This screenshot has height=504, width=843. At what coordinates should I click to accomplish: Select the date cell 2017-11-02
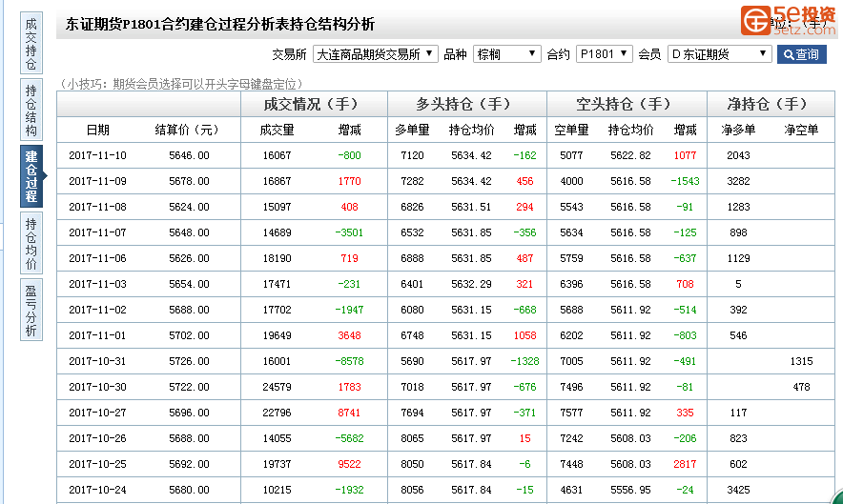point(98,310)
